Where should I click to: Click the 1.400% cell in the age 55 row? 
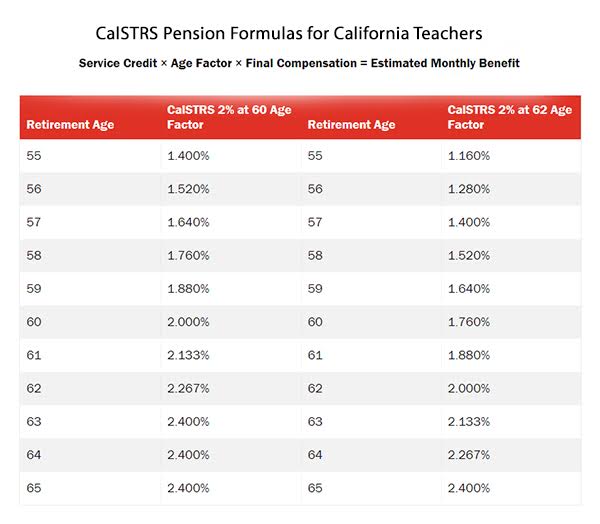coord(188,157)
